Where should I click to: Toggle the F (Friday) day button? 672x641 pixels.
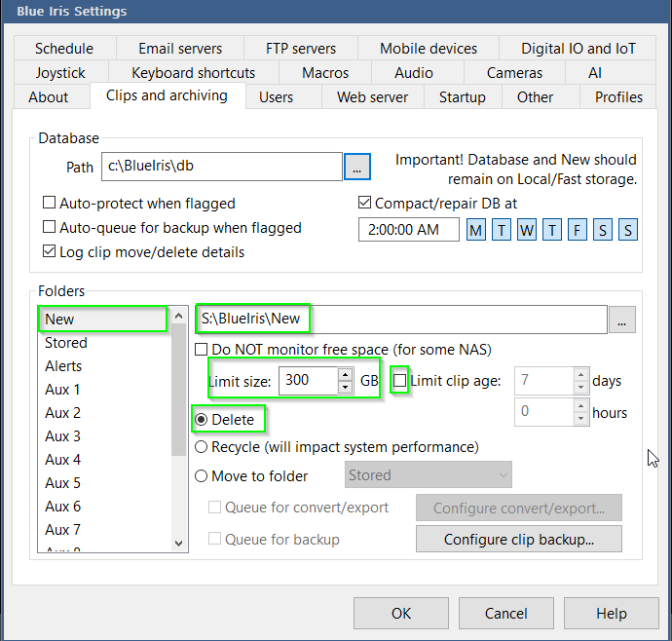point(578,230)
